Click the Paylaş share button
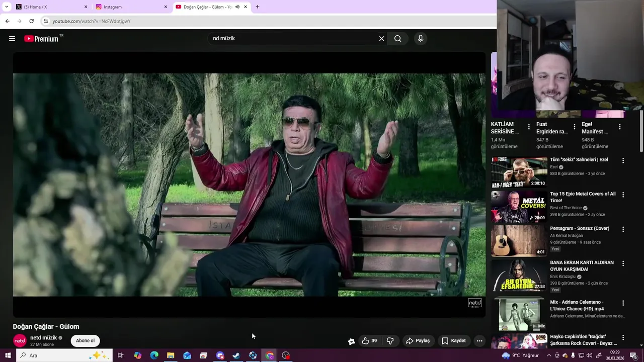This screenshot has width=644, height=362. [x=418, y=341]
